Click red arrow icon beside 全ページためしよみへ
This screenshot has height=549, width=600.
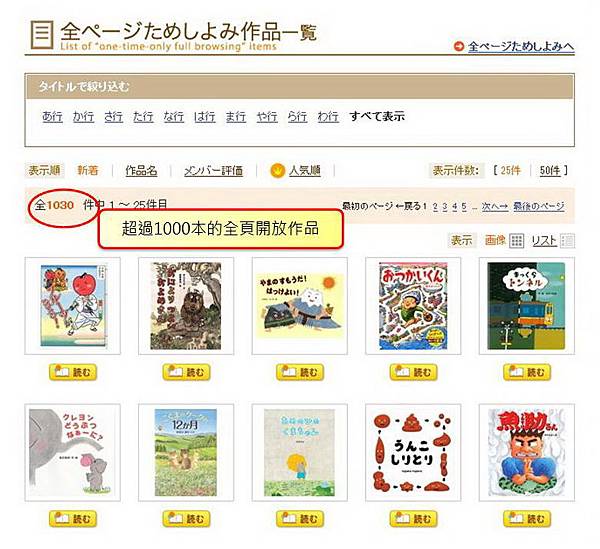[x=458, y=47]
